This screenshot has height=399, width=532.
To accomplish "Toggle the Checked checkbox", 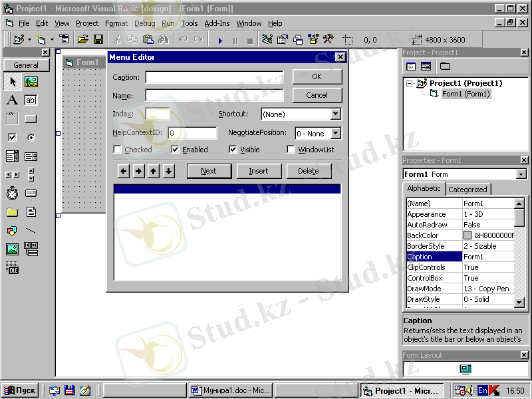I will 118,150.
